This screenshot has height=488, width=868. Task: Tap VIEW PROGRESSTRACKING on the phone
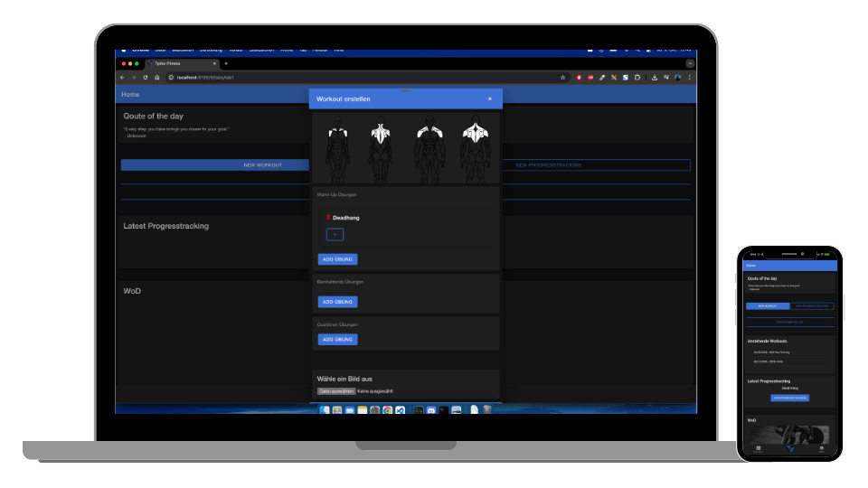coord(790,398)
